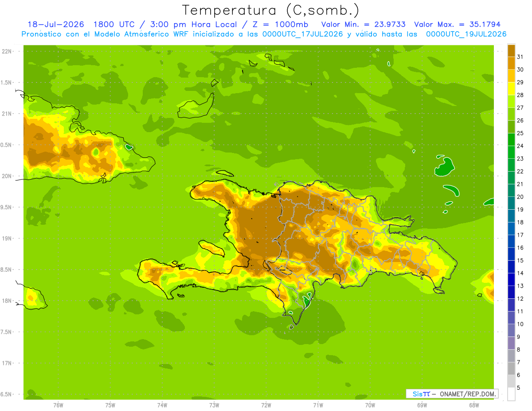Screen dimensions: 532x411
Task: Pick the dark brown swatch above 31
Action: pyautogui.click(x=511, y=51)
